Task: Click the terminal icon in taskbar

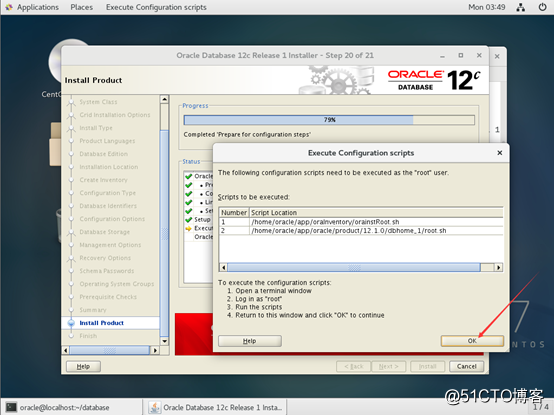Action: click(11, 407)
